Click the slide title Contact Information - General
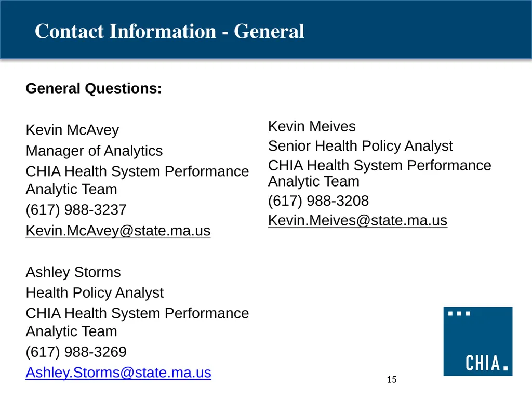This screenshot has width=532, height=399. point(169,31)
